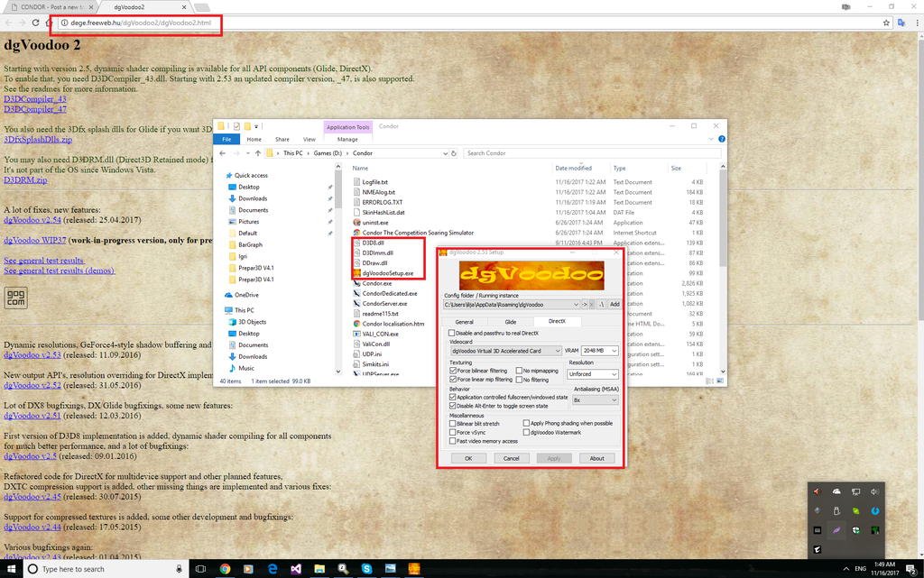The width and height of the screenshot is (924, 578).
Task: Click OK in dgVoodoo Setup
Action: 468,458
